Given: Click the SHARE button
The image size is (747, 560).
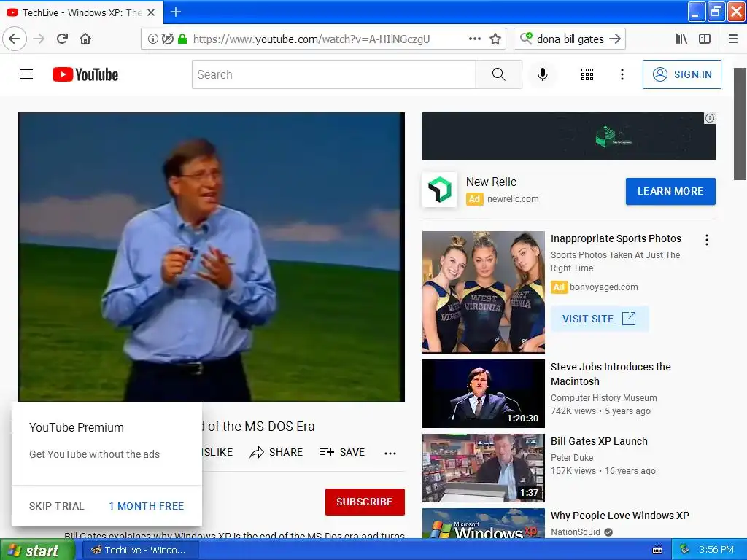Looking at the screenshot, I should point(276,452).
